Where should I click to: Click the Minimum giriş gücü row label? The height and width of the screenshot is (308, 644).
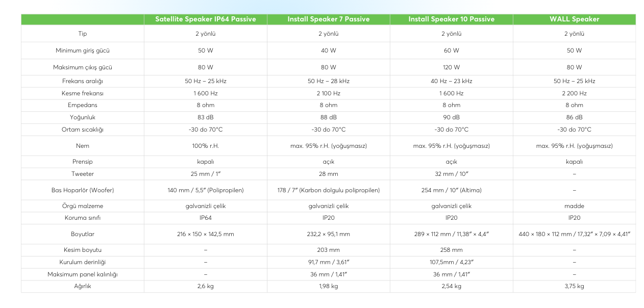pos(83,50)
